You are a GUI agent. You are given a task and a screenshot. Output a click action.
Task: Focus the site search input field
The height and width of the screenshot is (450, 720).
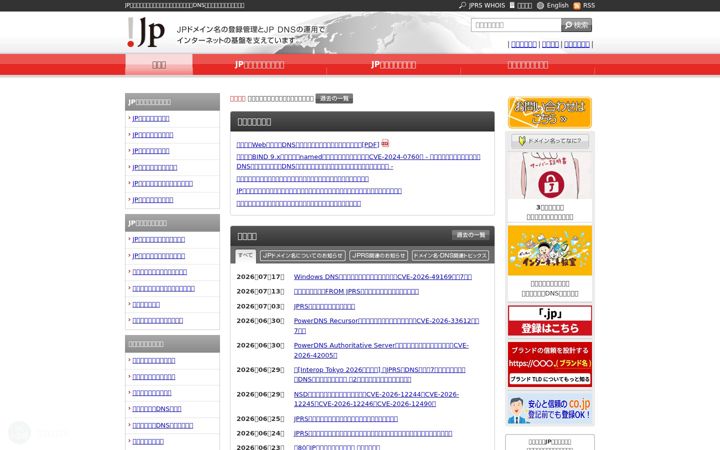click(x=516, y=25)
